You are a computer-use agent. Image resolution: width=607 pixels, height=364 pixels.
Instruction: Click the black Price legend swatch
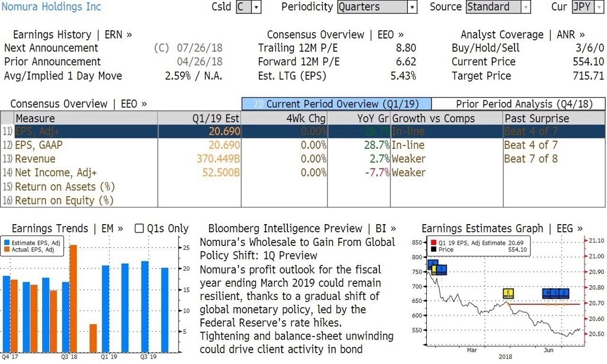click(x=433, y=250)
